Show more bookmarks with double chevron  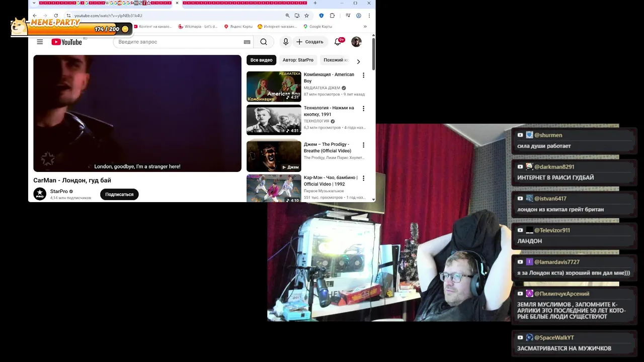pyautogui.click(x=365, y=27)
